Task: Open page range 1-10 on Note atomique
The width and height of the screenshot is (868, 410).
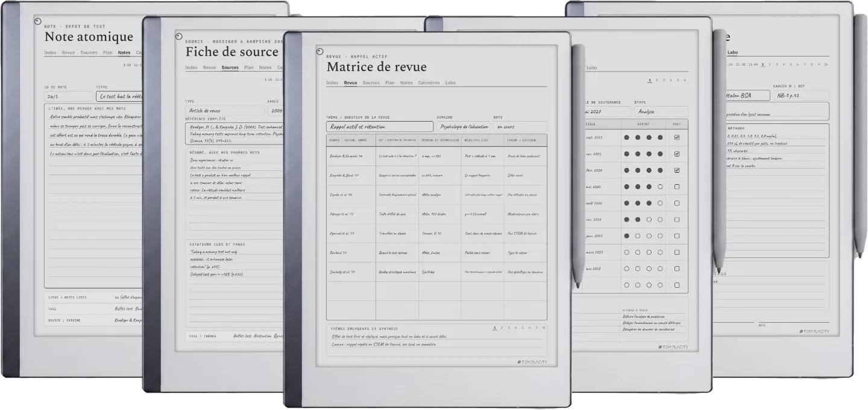Action: (127, 64)
